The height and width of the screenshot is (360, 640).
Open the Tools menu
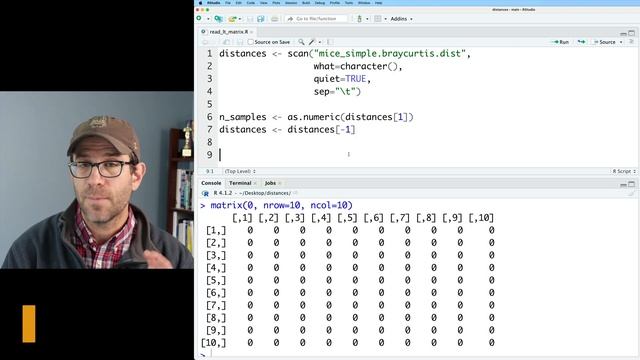349,3
